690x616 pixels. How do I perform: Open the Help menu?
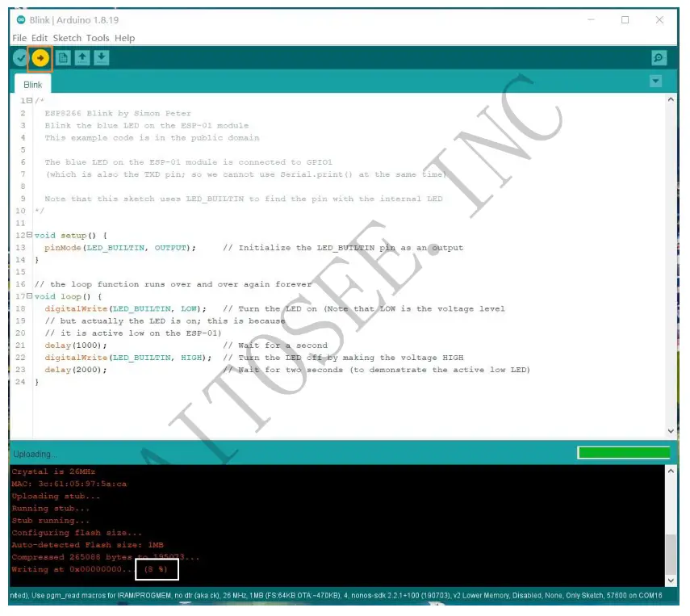(x=124, y=38)
